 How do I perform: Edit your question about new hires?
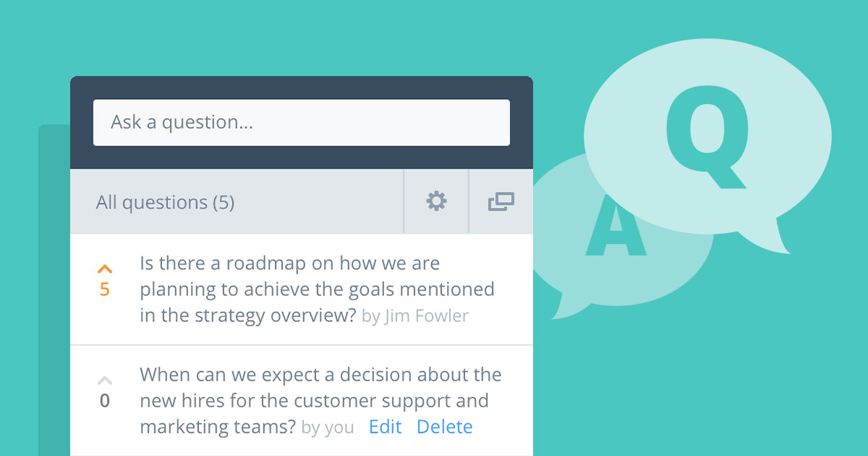[x=385, y=427]
